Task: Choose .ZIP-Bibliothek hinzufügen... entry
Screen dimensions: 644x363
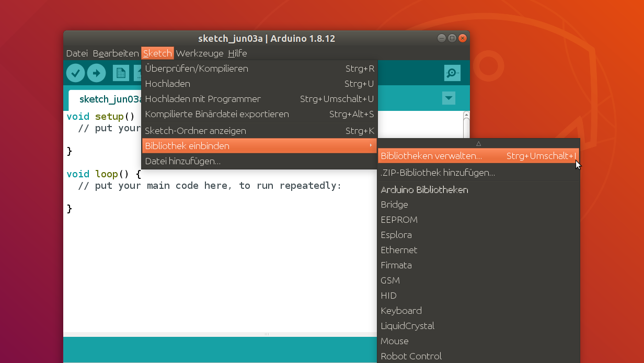Action: [478, 173]
